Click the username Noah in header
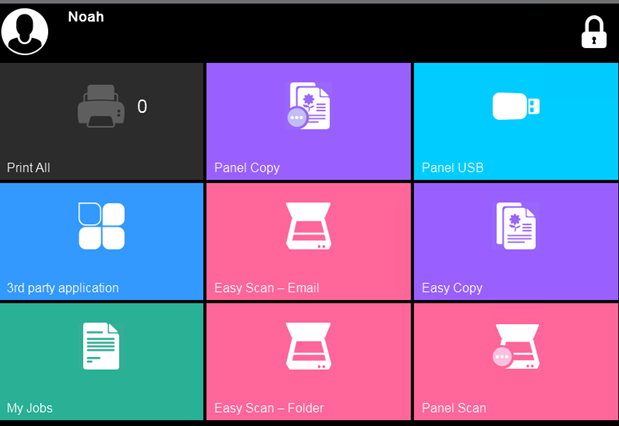Image resolution: width=619 pixels, height=426 pixels. click(86, 17)
